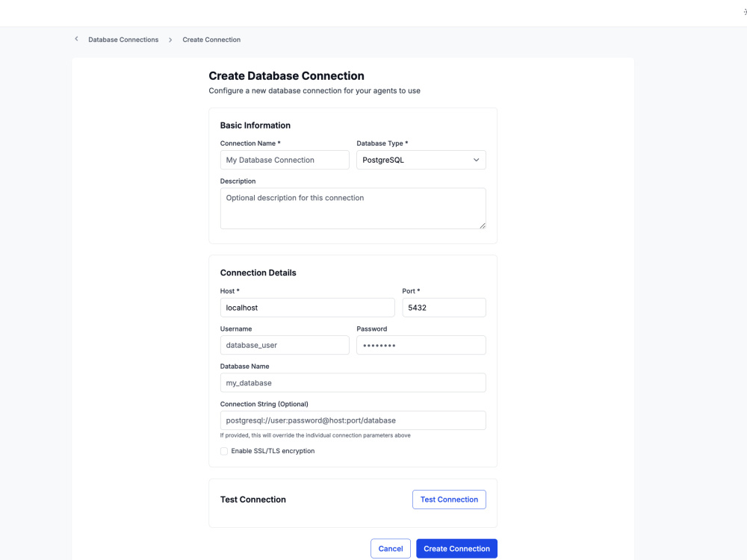Image resolution: width=747 pixels, height=560 pixels.
Task: Click the Cancel button
Action: 391,549
